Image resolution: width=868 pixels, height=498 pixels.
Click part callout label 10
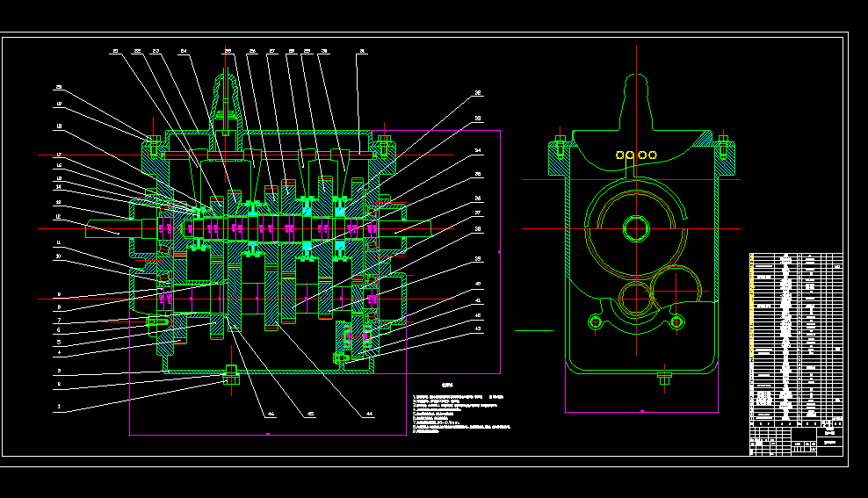[59, 256]
